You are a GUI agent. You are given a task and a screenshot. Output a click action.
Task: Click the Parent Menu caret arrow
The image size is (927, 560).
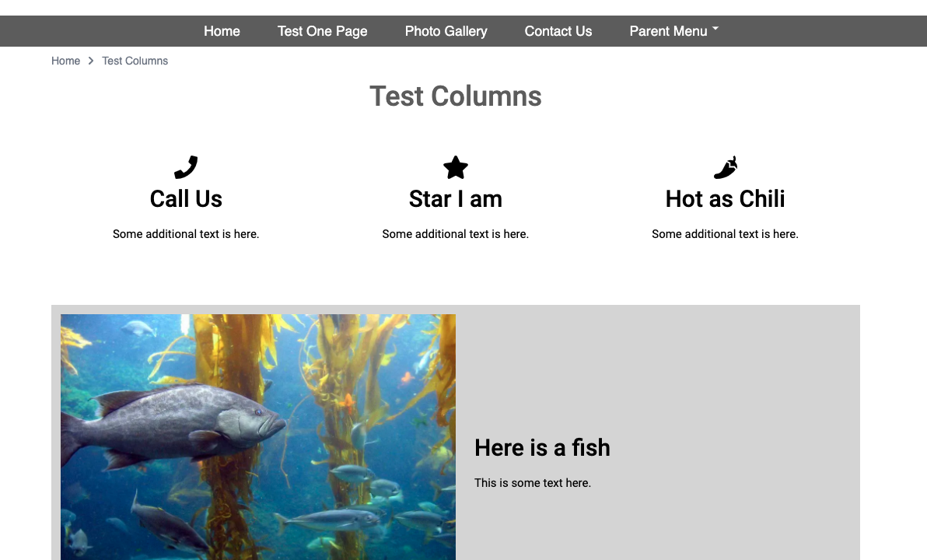[714, 30]
